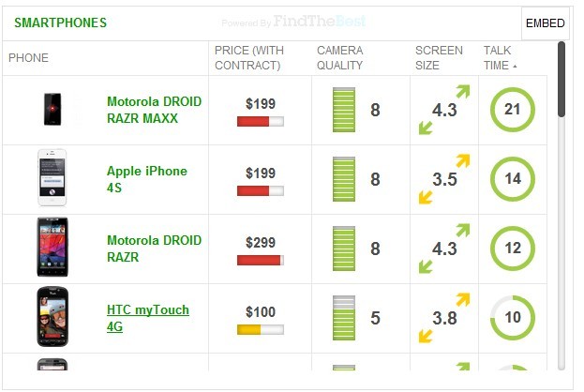Open the Motorola DROID RAZR MAXX link
The image size is (584, 392).
(154, 110)
